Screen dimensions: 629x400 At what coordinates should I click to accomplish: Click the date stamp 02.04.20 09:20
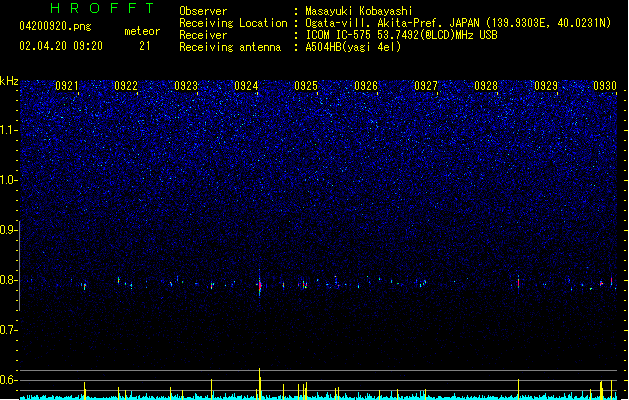[61, 46]
